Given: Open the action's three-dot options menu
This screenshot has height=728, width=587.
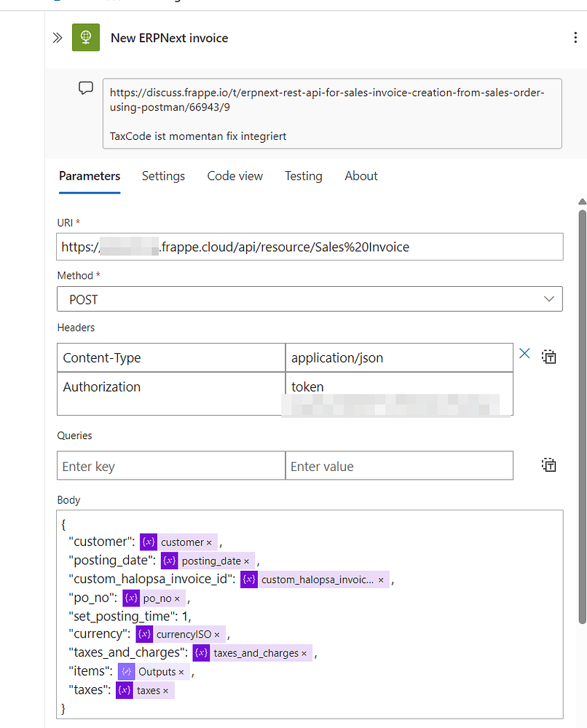Looking at the screenshot, I should [575, 37].
